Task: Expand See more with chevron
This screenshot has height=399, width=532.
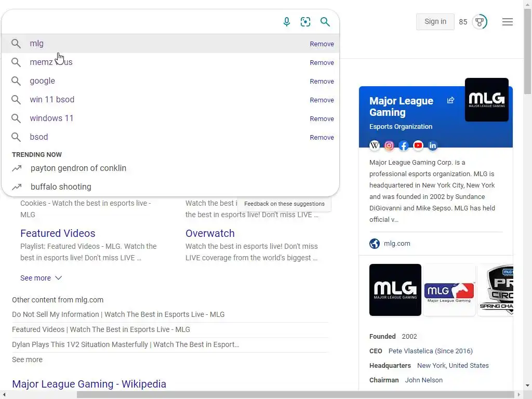Action: pyautogui.click(x=41, y=278)
